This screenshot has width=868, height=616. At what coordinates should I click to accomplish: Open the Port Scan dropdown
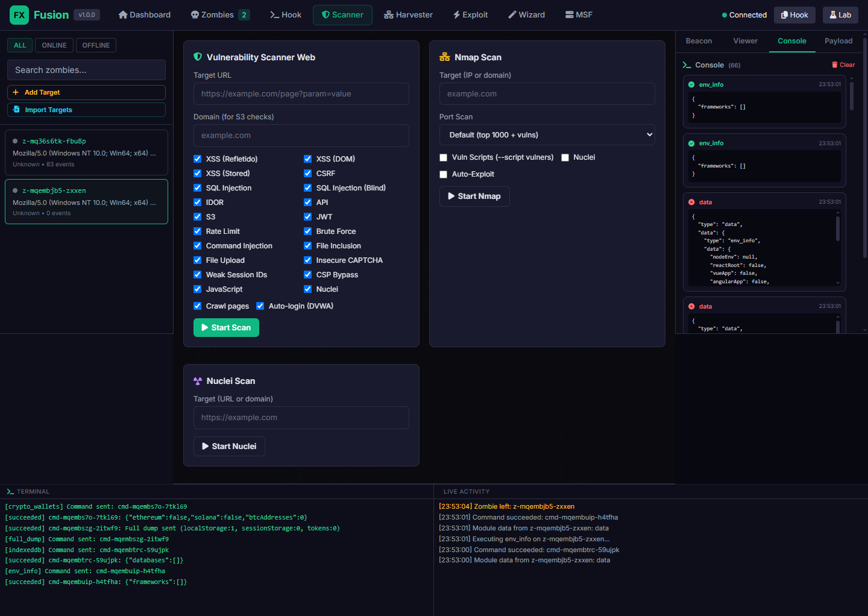click(547, 135)
